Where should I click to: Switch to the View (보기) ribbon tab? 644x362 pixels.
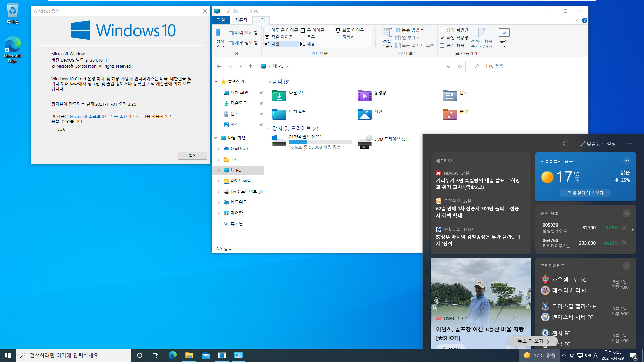point(261,20)
